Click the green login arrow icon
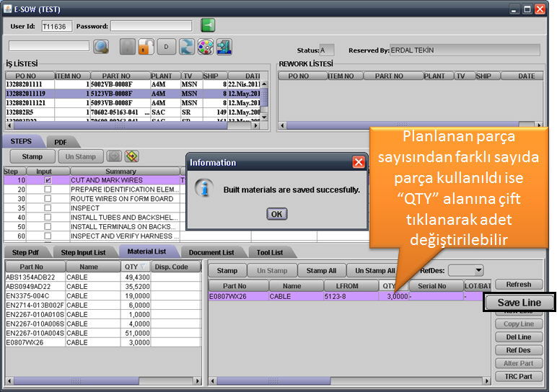The height and width of the screenshot is (392, 557). click(209, 25)
